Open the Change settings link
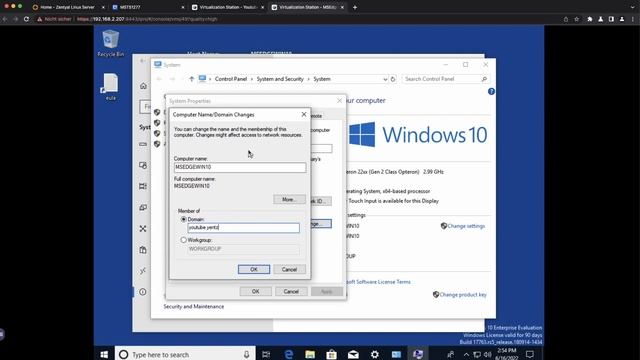Screen dimensions: 640x360 click(x=466, y=226)
